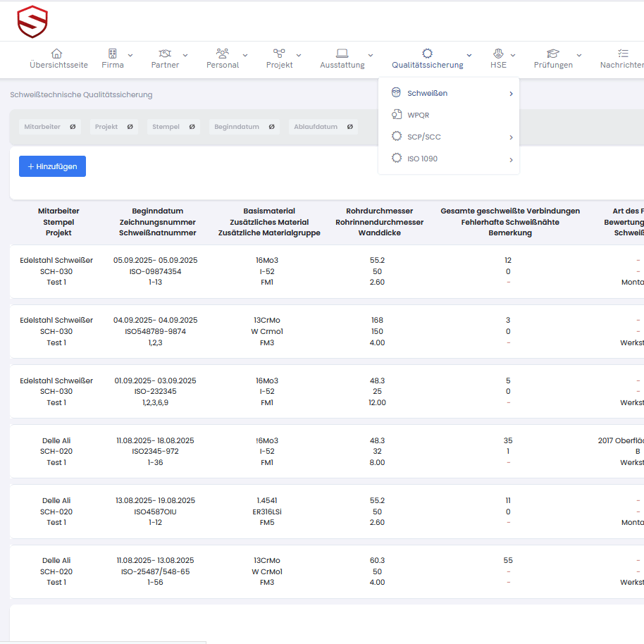The width and height of the screenshot is (644, 644).
Task: Click the Hinzufügen button
Action: (52, 166)
